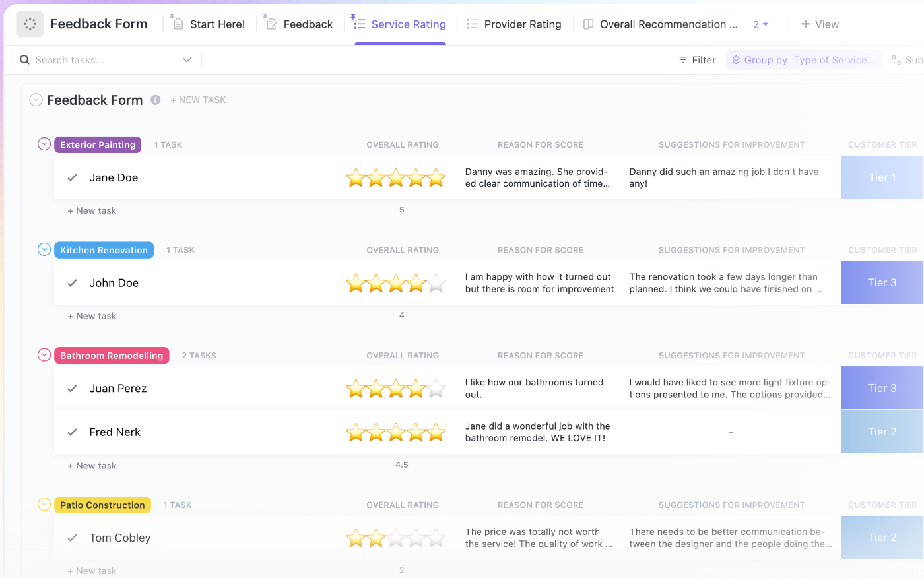Toggle the checkmark for John Doe

click(73, 283)
